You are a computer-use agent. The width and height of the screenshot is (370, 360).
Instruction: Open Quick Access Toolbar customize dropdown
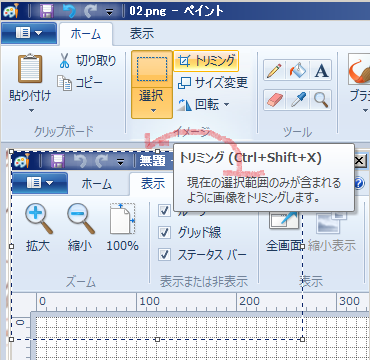pyautogui.click(x=110, y=13)
